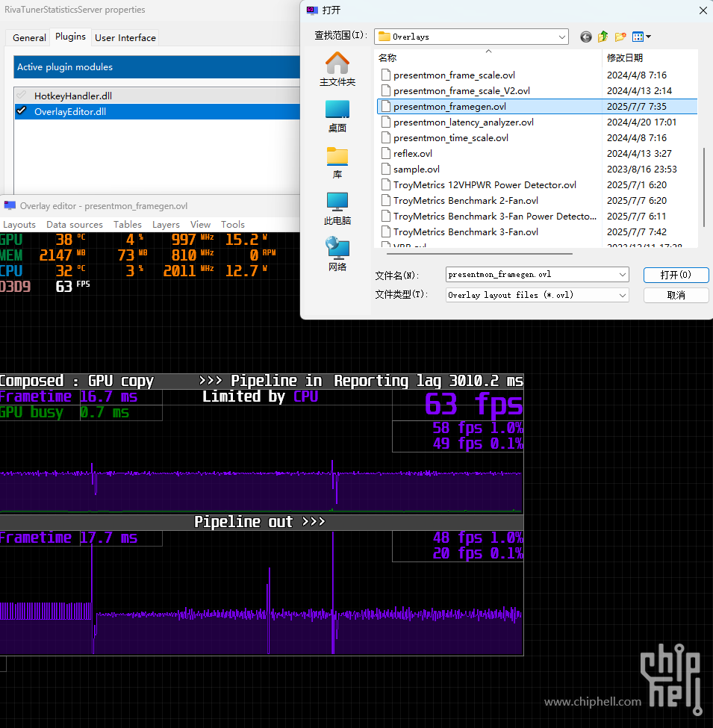Click the 63 fps large overlay value

pyautogui.click(x=473, y=405)
